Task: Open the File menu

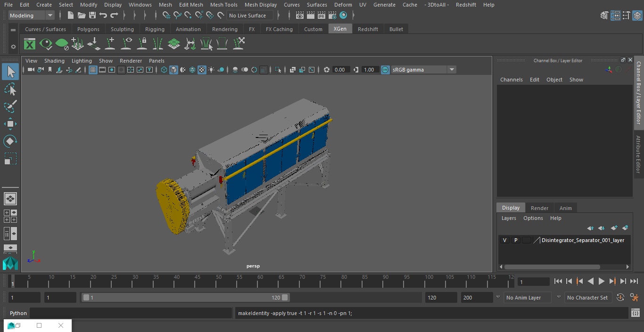Action: click(8, 5)
